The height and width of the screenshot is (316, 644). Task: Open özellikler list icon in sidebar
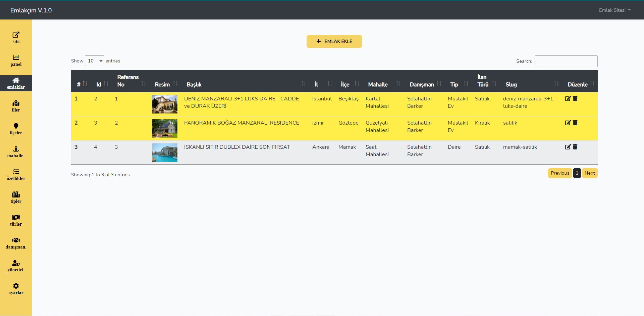(x=16, y=172)
